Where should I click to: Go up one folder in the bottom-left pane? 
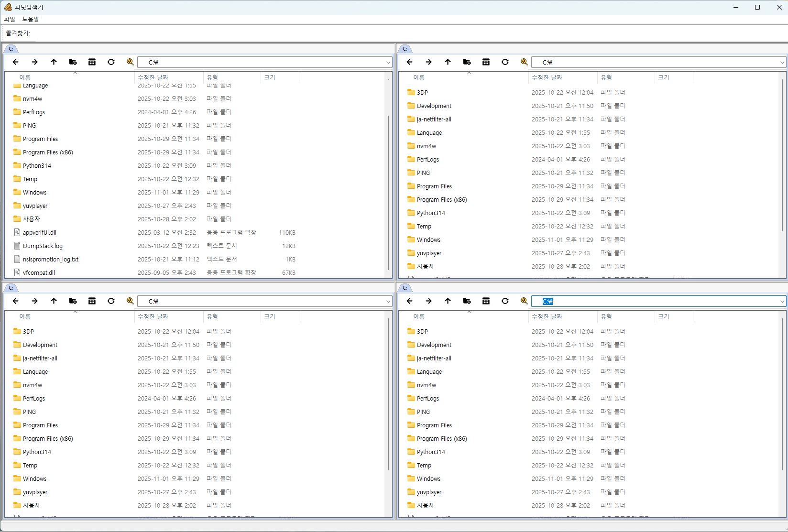click(54, 301)
